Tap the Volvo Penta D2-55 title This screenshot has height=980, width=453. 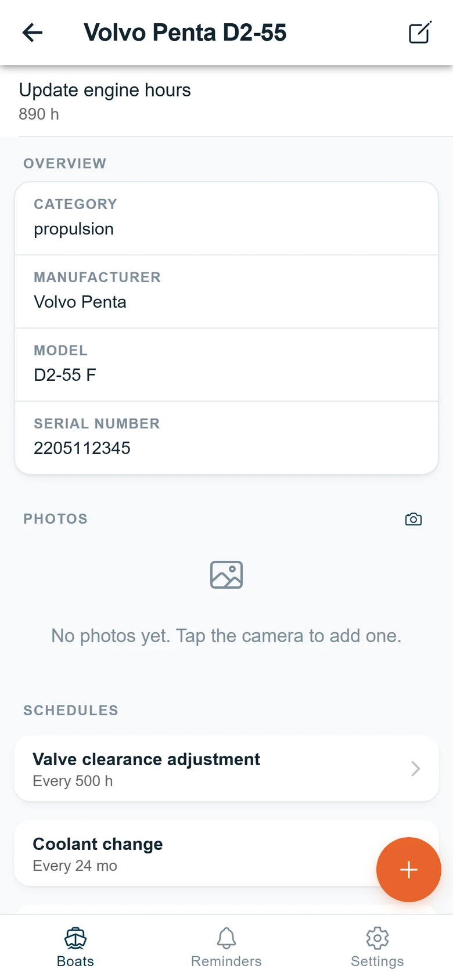pos(185,33)
